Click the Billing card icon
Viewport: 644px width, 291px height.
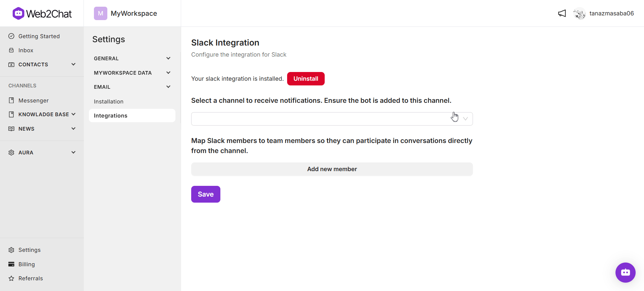point(11,264)
